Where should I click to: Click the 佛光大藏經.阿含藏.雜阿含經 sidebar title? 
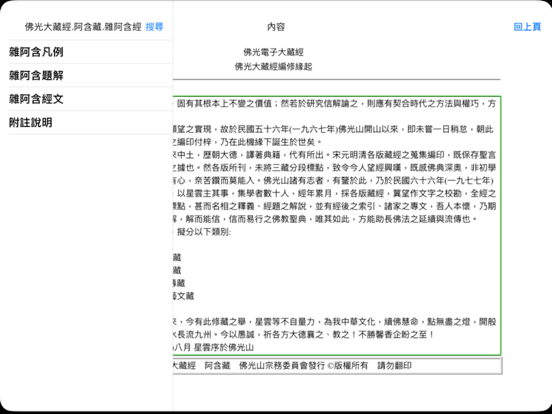pyautogui.click(x=83, y=27)
